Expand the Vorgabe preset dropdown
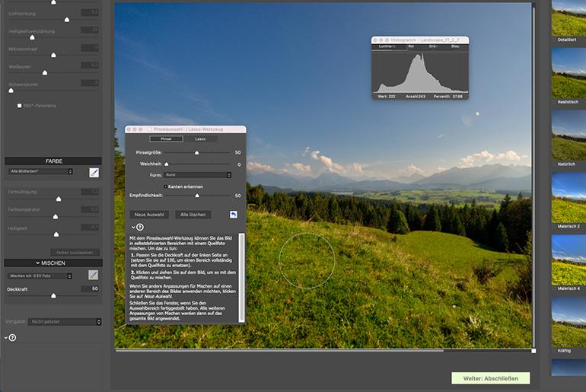The height and width of the screenshot is (392, 586). click(65, 322)
